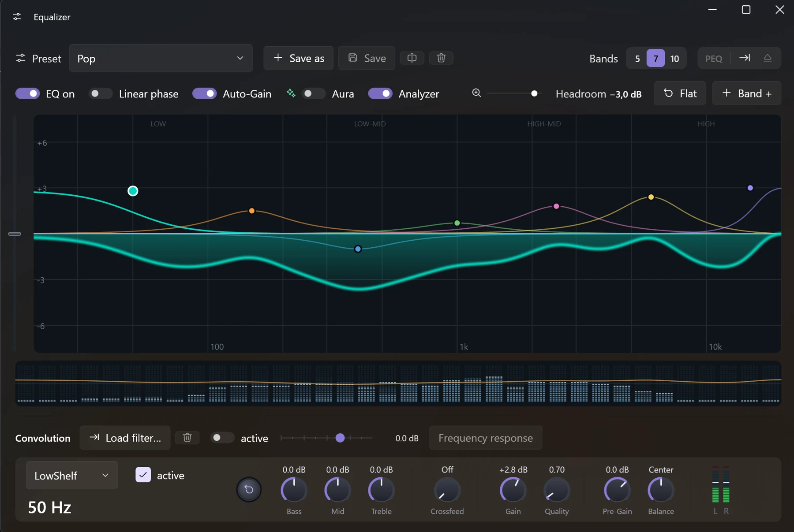Select the teal LowShelf band node

click(x=133, y=191)
